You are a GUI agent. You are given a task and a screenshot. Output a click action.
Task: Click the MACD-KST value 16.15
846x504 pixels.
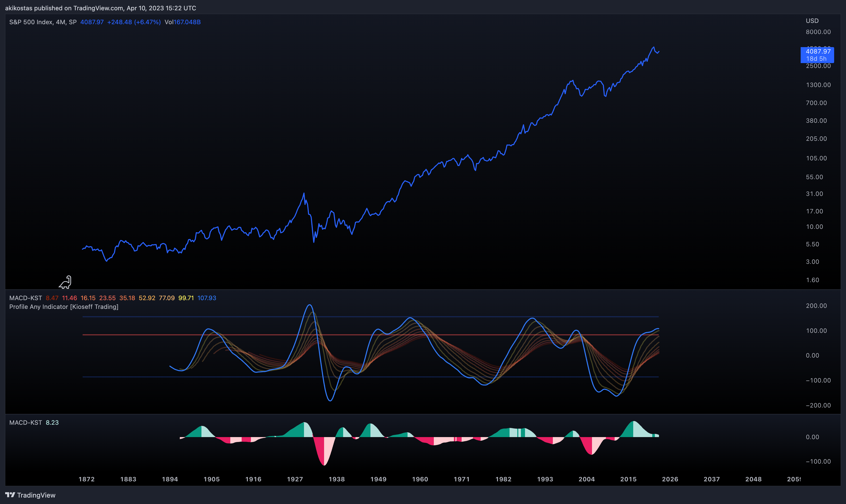point(88,298)
